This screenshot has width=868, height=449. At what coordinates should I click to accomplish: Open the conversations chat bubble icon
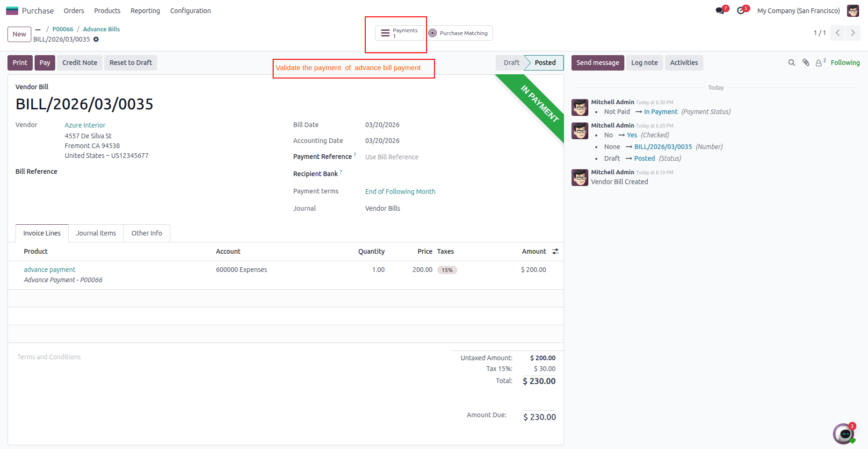click(720, 11)
